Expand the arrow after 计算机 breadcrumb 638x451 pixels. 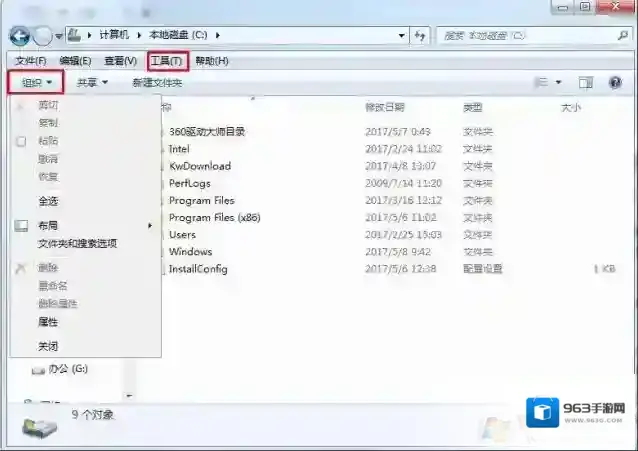(139, 35)
